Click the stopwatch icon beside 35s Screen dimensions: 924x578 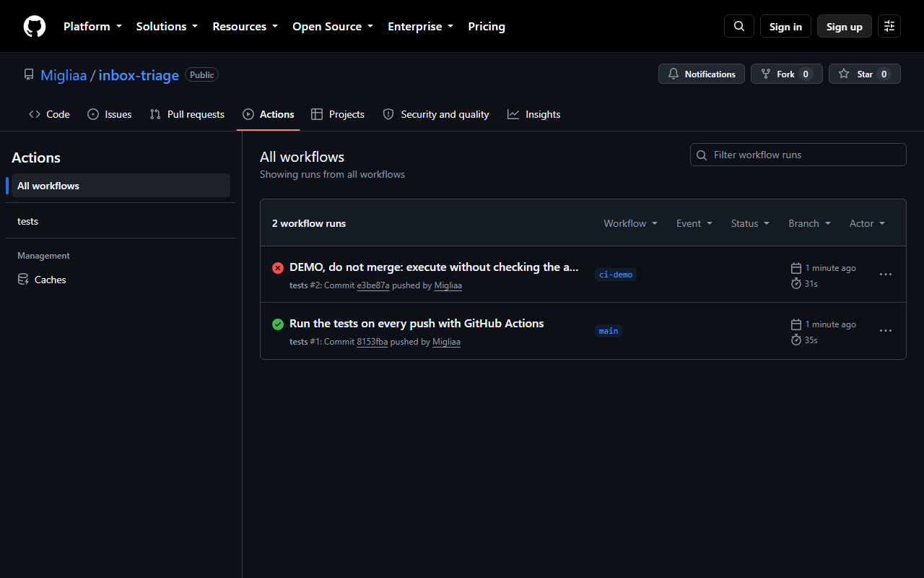[x=796, y=340]
